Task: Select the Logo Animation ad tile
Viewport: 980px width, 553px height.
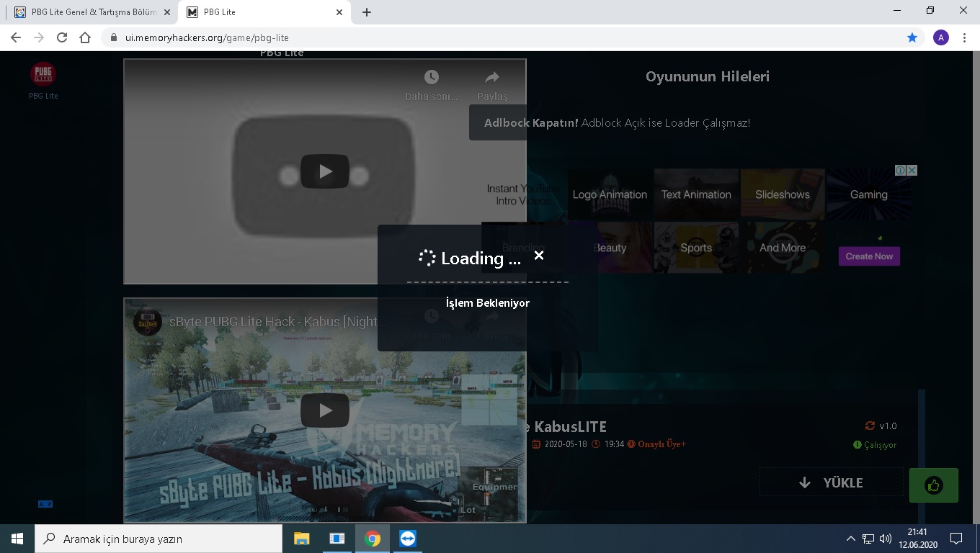Action: pyautogui.click(x=610, y=194)
